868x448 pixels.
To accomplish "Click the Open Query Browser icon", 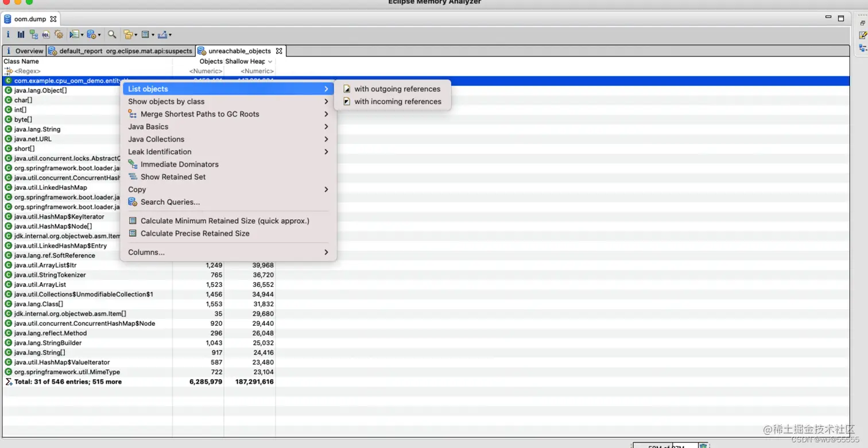I will tap(91, 34).
